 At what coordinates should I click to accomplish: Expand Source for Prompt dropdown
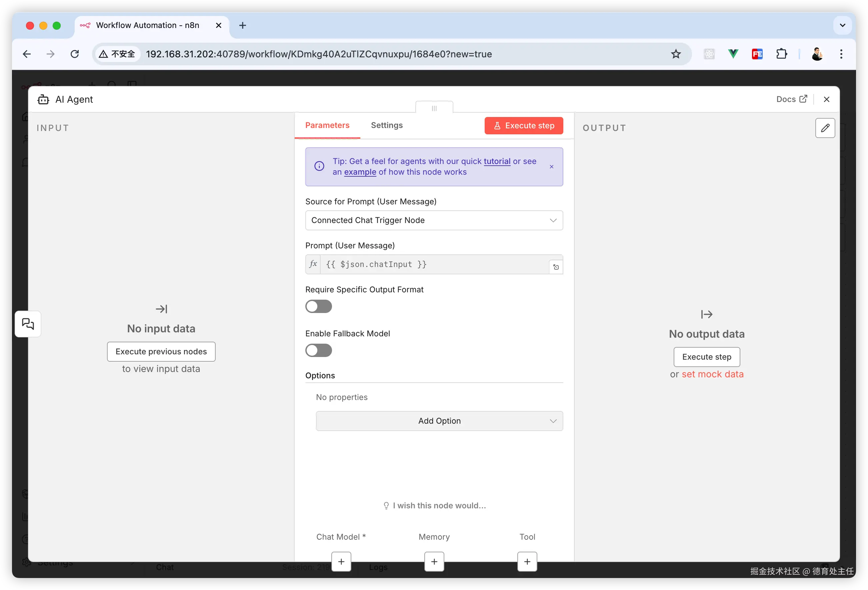(434, 220)
